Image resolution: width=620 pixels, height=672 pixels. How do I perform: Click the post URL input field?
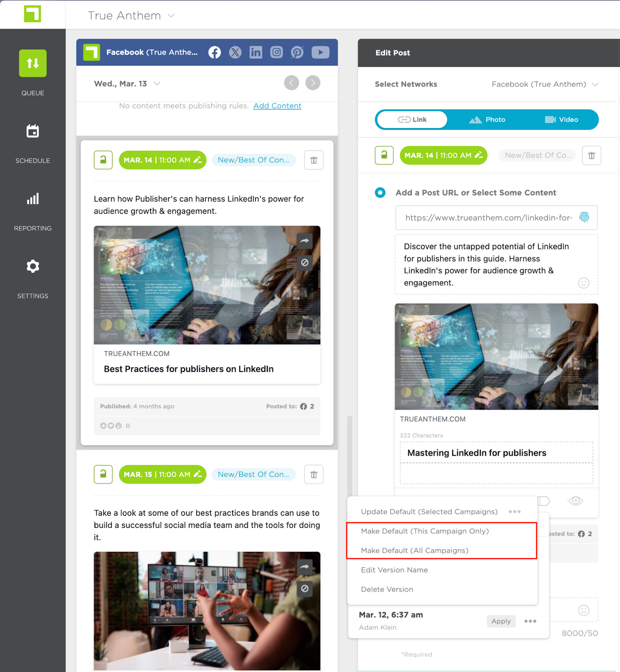point(496,218)
